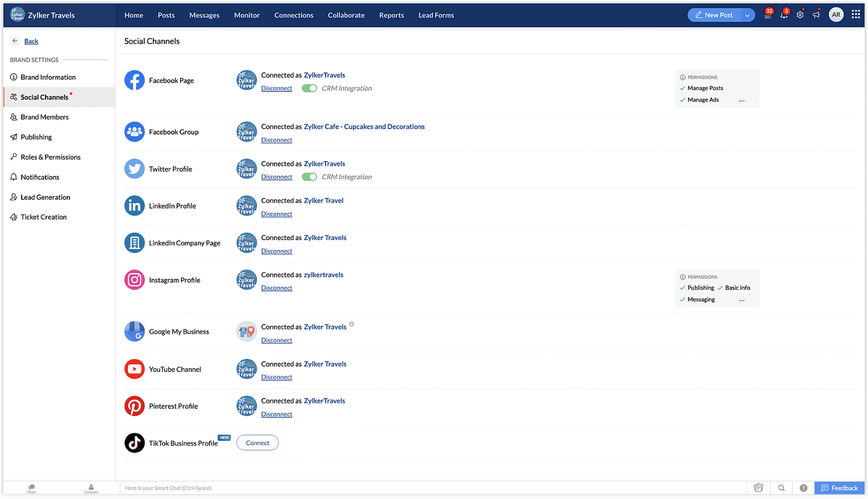This screenshot has width=868, height=499.
Task: Connect the TikTok Business Profile
Action: pos(257,443)
